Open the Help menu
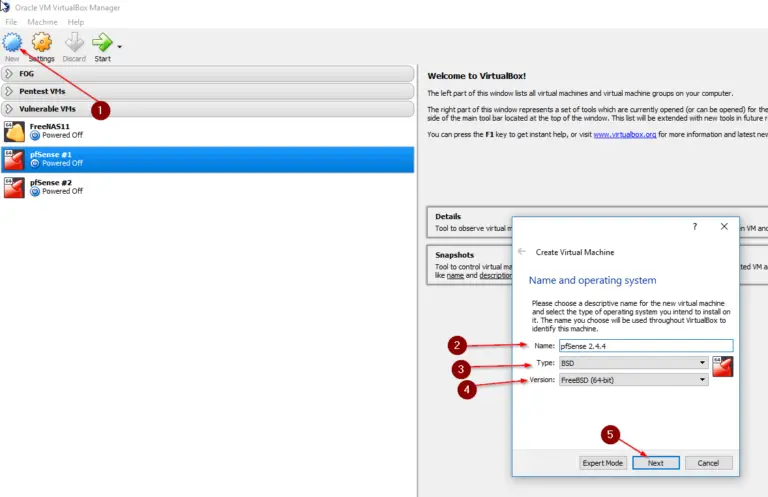Image resolution: width=768 pixels, height=497 pixels. point(75,22)
